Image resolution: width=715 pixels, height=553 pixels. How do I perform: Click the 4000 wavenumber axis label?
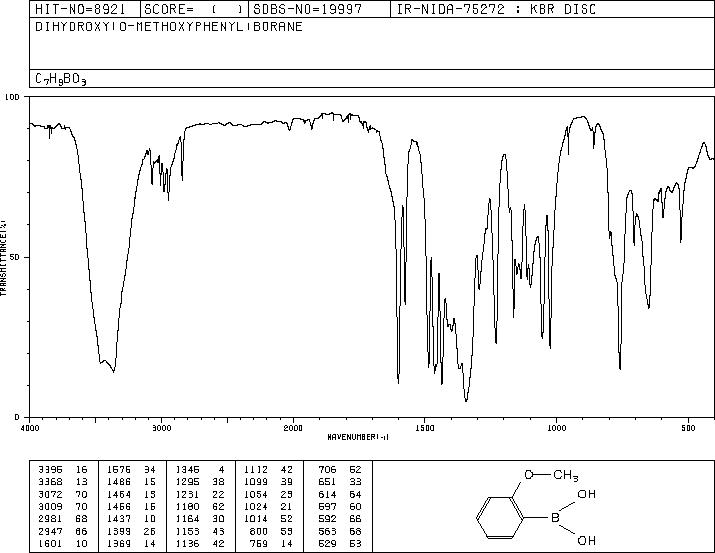point(30,428)
